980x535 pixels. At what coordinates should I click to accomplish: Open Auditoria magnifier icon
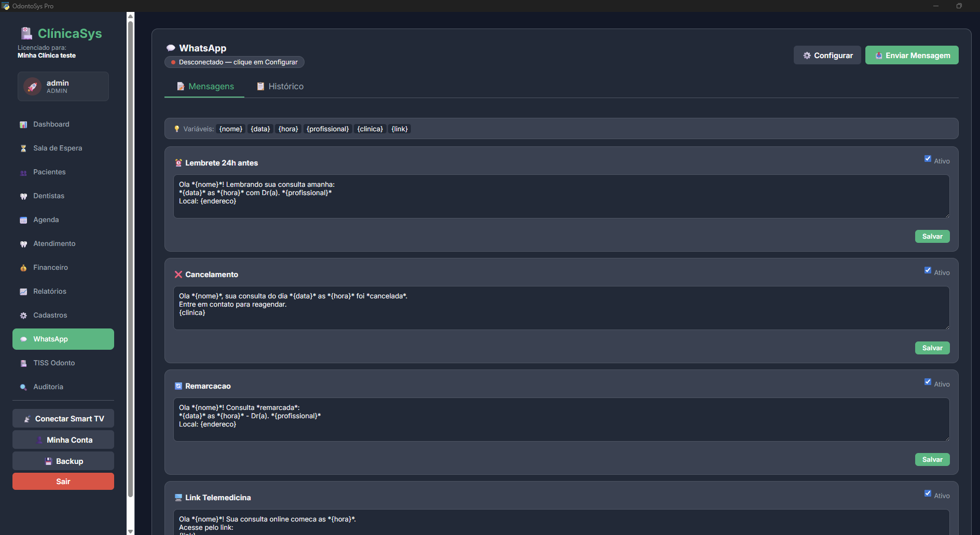pyautogui.click(x=23, y=387)
